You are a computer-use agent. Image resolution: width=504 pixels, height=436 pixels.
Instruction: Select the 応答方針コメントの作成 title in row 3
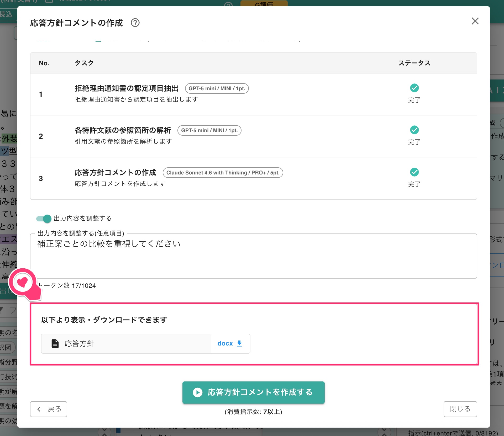click(115, 173)
